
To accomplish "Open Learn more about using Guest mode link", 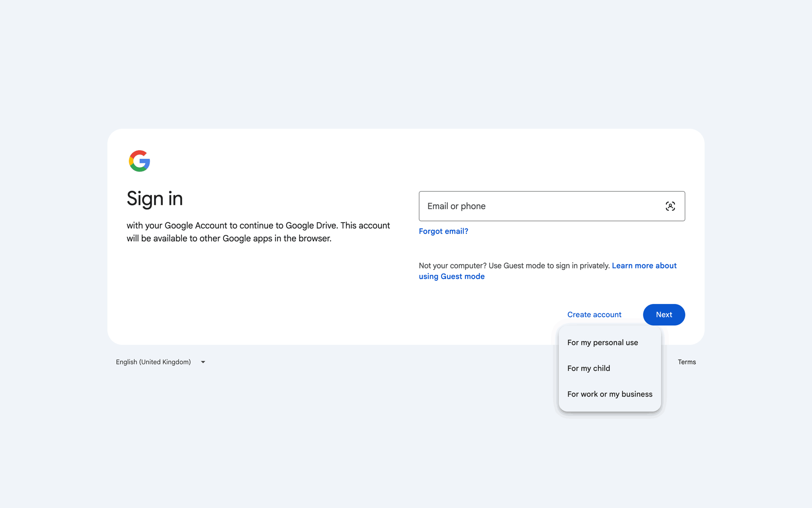I will point(548,271).
